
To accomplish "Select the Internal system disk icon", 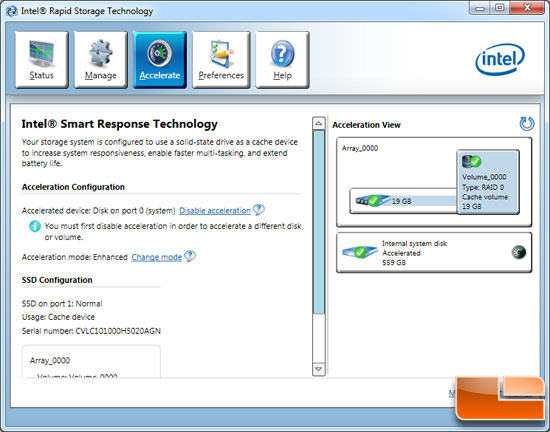I will click(360, 252).
